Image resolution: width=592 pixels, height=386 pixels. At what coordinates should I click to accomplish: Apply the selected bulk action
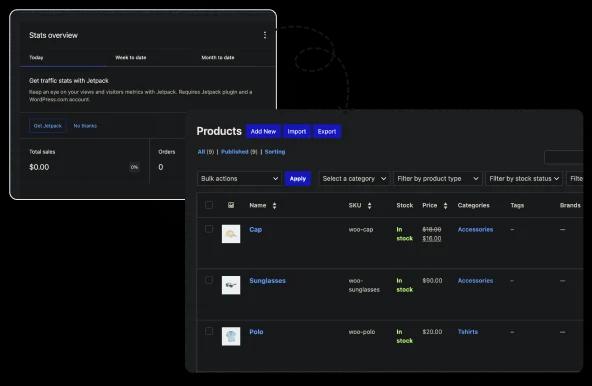(x=298, y=179)
